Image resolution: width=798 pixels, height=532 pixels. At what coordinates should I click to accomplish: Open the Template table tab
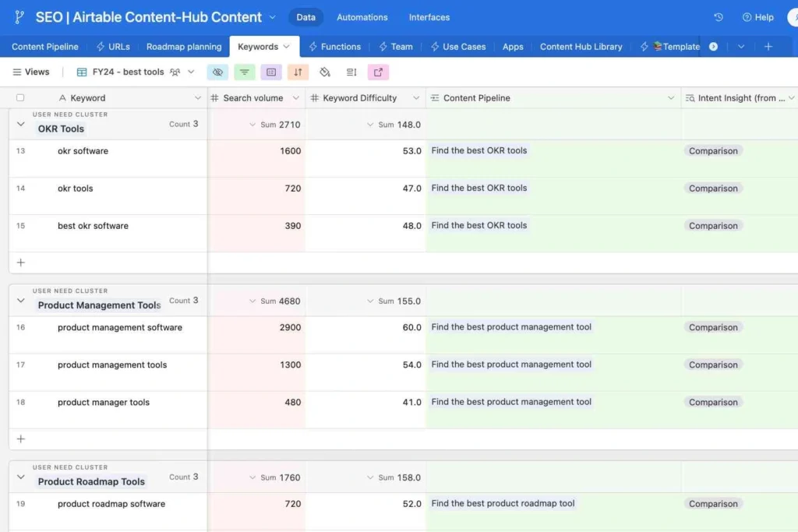669,47
